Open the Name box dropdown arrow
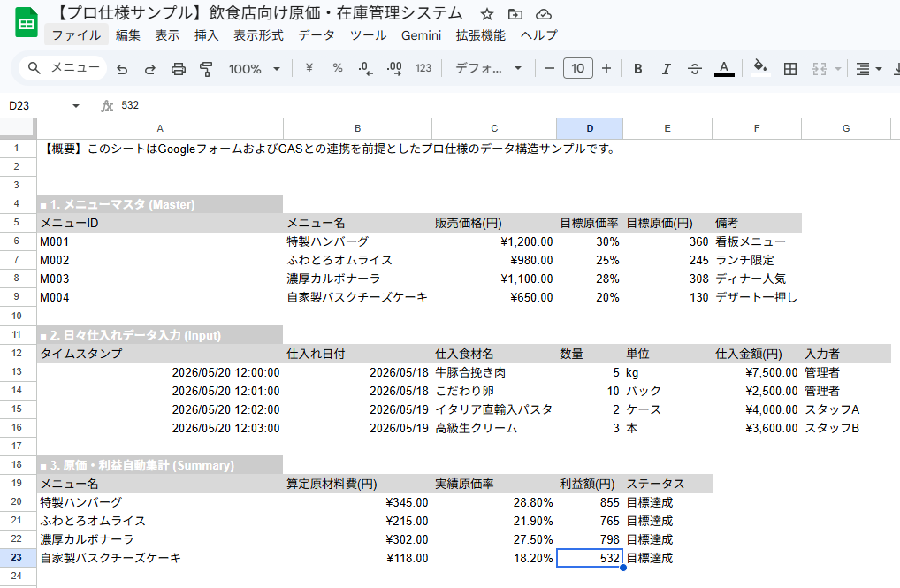This screenshot has height=588, width=900. [76, 105]
